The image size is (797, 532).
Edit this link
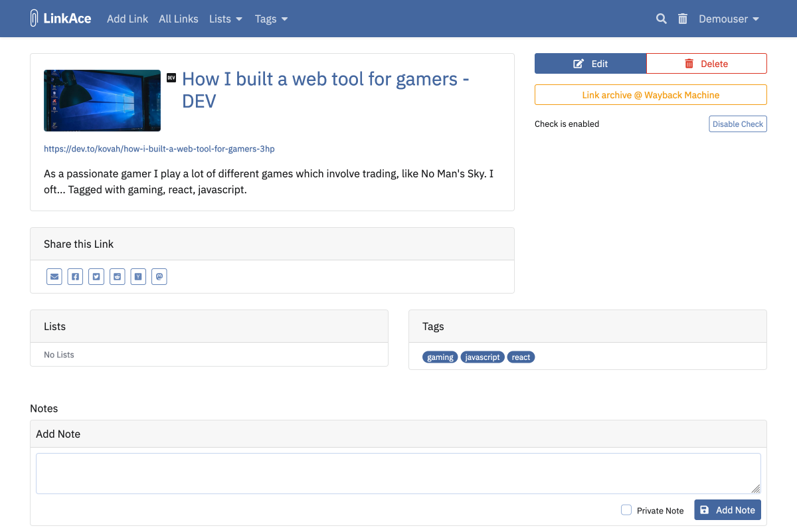[590, 63]
